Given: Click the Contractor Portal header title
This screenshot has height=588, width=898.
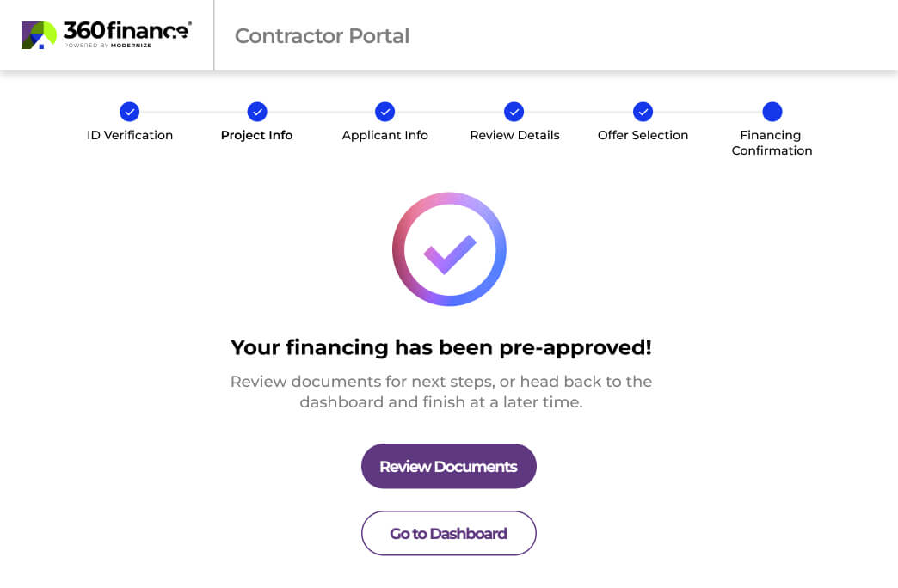Looking at the screenshot, I should [322, 36].
